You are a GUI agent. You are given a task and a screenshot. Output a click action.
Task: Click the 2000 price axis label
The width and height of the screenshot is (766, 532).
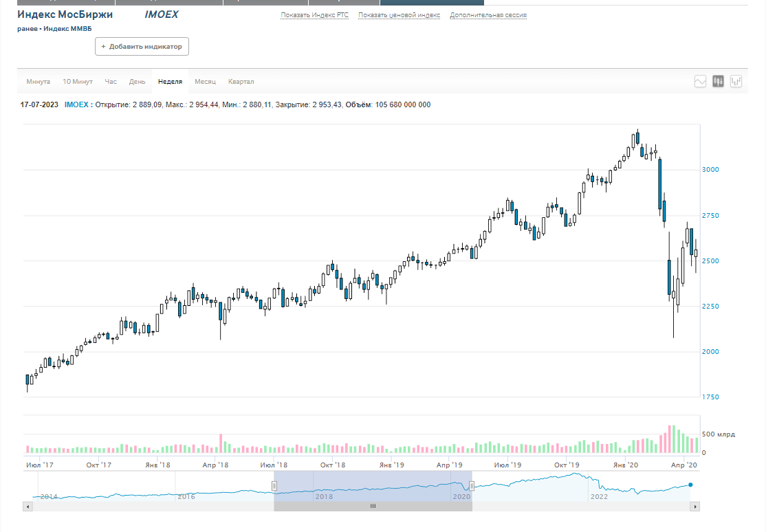[710, 352]
